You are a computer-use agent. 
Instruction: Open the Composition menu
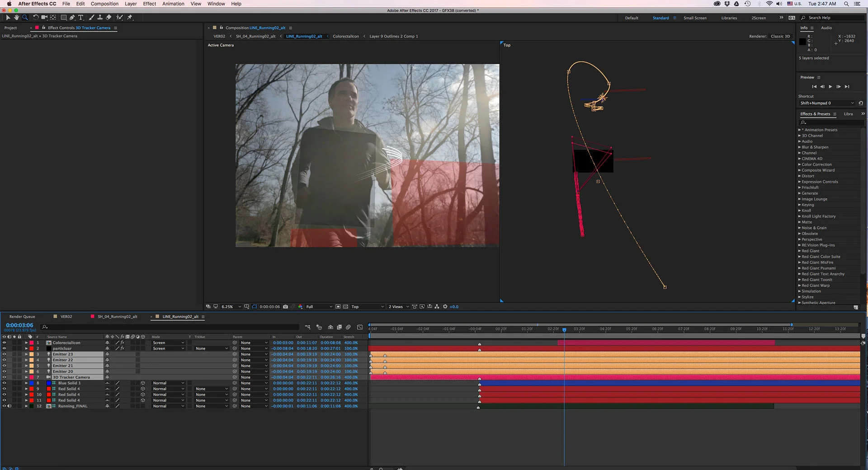(x=104, y=4)
